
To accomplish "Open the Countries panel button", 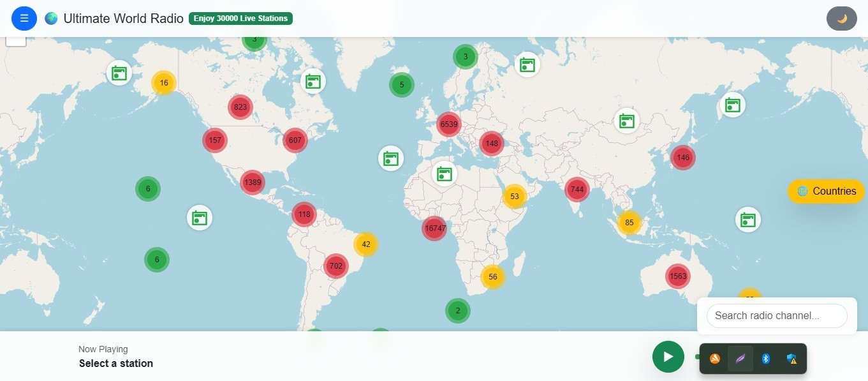I will click(x=826, y=191).
